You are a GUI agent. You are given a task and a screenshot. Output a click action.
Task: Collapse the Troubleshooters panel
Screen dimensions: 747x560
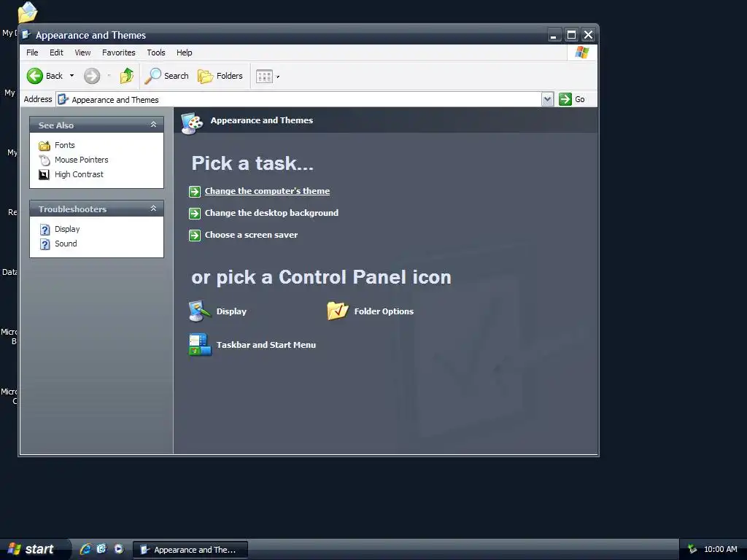coord(153,208)
